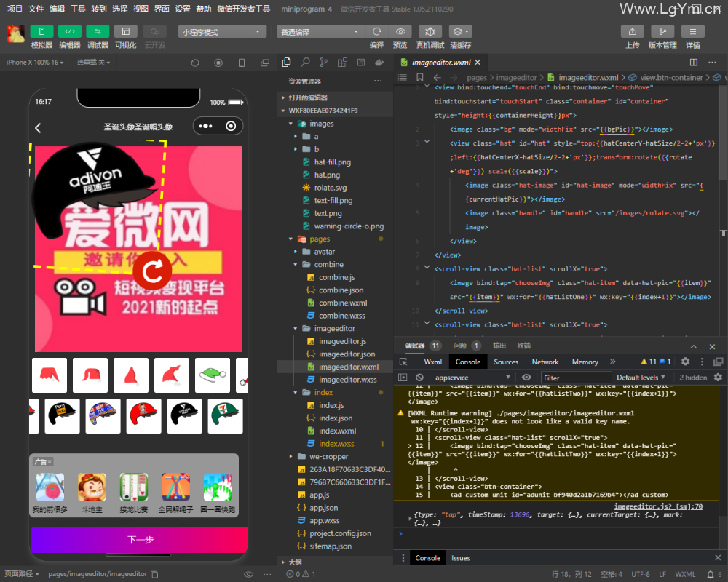Toggle console live expression eye
The image size is (728, 582).
[526, 378]
